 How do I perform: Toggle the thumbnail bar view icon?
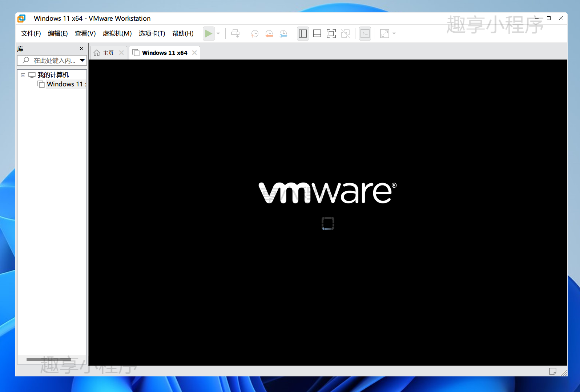[317, 34]
